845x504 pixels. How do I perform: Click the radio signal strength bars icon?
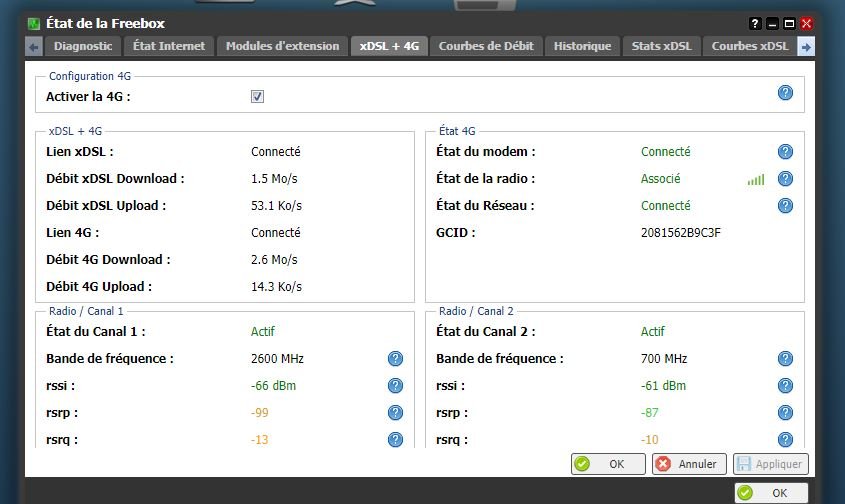pyautogui.click(x=755, y=180)
